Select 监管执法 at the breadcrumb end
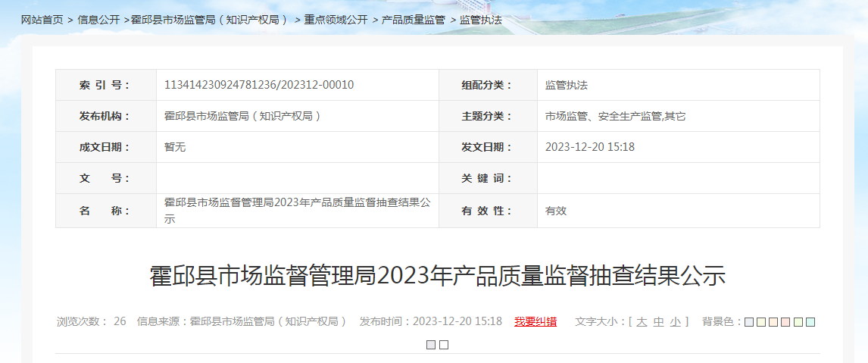 481,20
